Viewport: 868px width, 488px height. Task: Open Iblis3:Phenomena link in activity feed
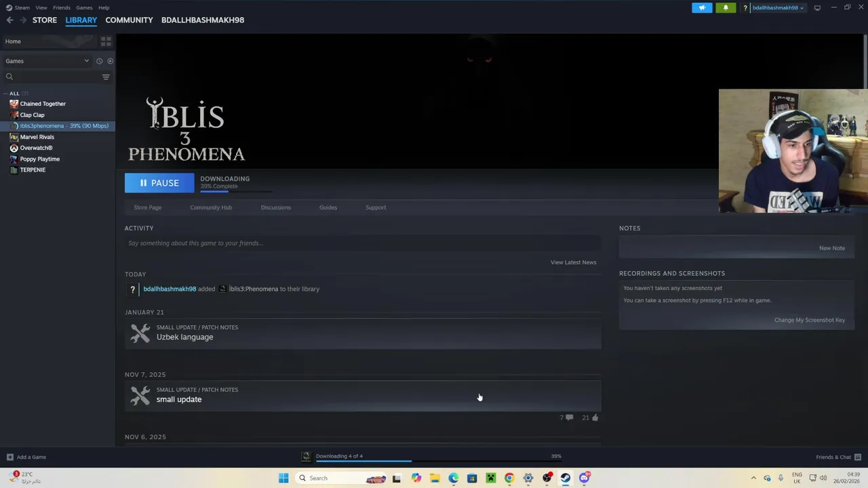pyautogui.click(x=254, y=289)
